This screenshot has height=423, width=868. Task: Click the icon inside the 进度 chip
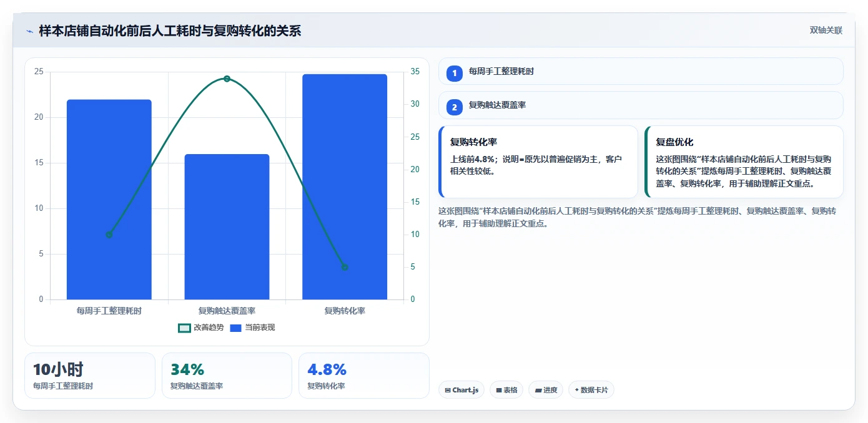[538, 391]
